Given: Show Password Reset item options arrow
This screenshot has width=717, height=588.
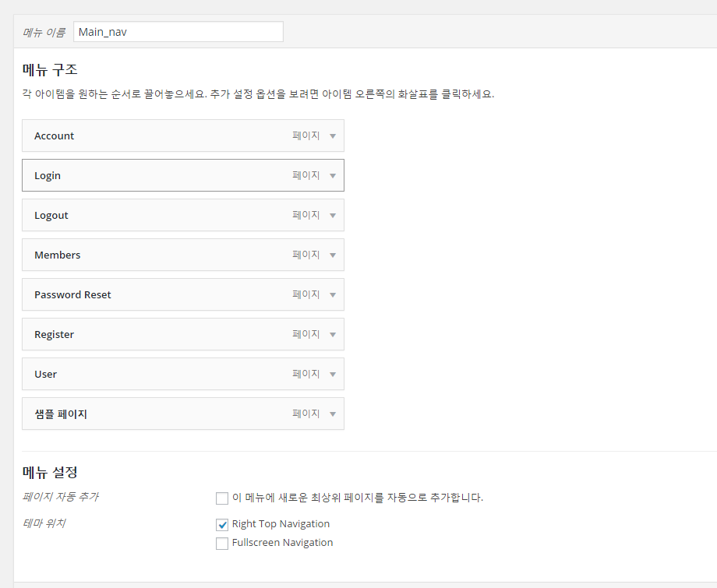Looking at the screenshot, I should pyautogui.click(x=333, y=295).
